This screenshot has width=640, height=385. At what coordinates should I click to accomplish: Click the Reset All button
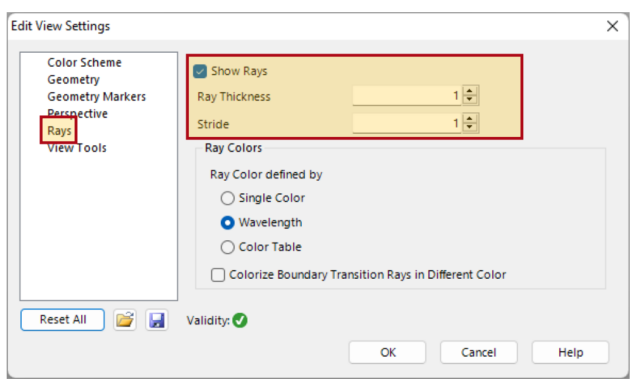point(62,320)
